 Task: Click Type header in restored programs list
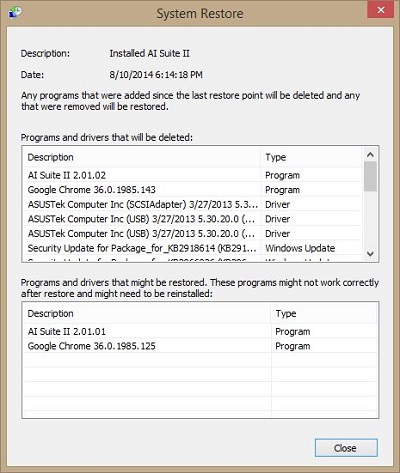tap(324, 314)
